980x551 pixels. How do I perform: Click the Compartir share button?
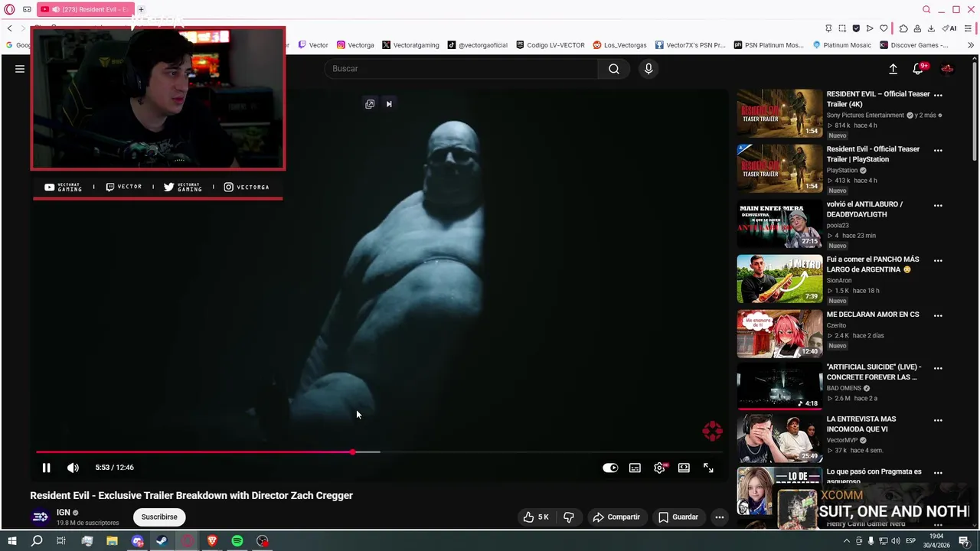tap(616, 517)
